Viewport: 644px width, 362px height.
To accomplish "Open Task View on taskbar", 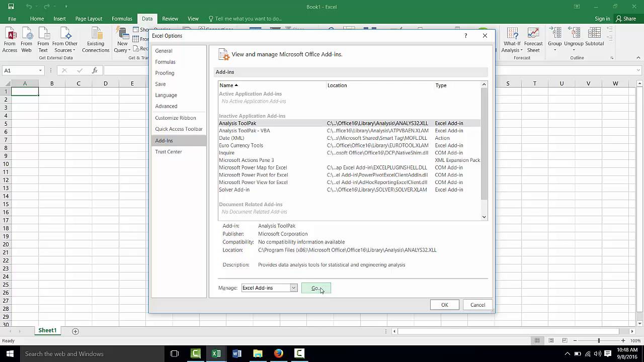I will [175, 353].
